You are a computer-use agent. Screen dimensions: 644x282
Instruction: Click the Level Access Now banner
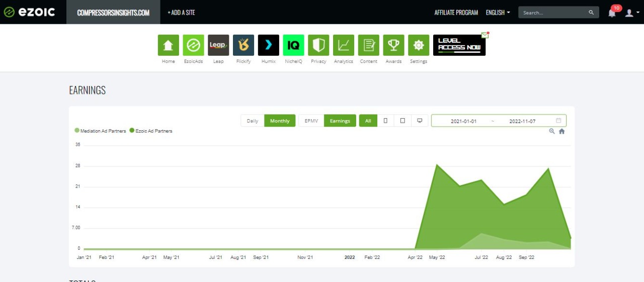click(x=459, y=45)
